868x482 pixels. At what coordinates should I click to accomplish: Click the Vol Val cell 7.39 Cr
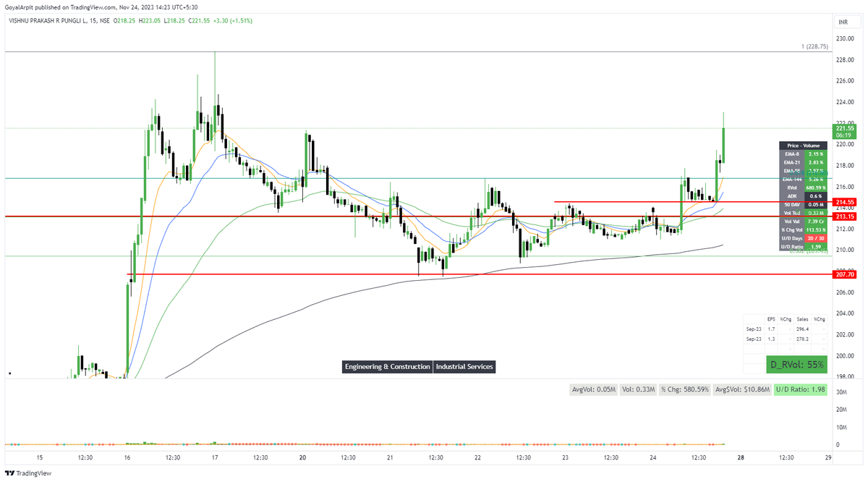[815, 221]
